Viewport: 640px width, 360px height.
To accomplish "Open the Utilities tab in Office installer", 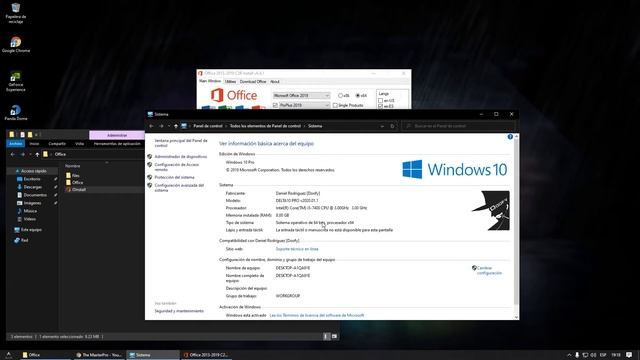I will (230, 82).
